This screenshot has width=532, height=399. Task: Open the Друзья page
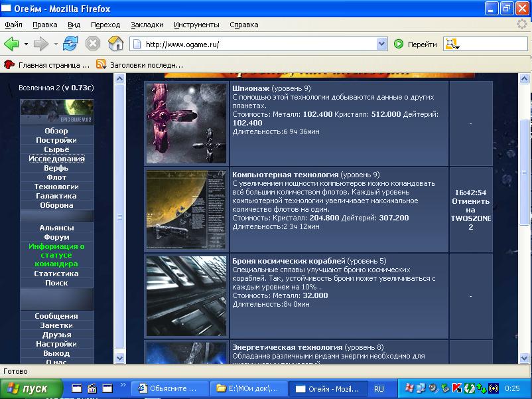pos(56,335)
